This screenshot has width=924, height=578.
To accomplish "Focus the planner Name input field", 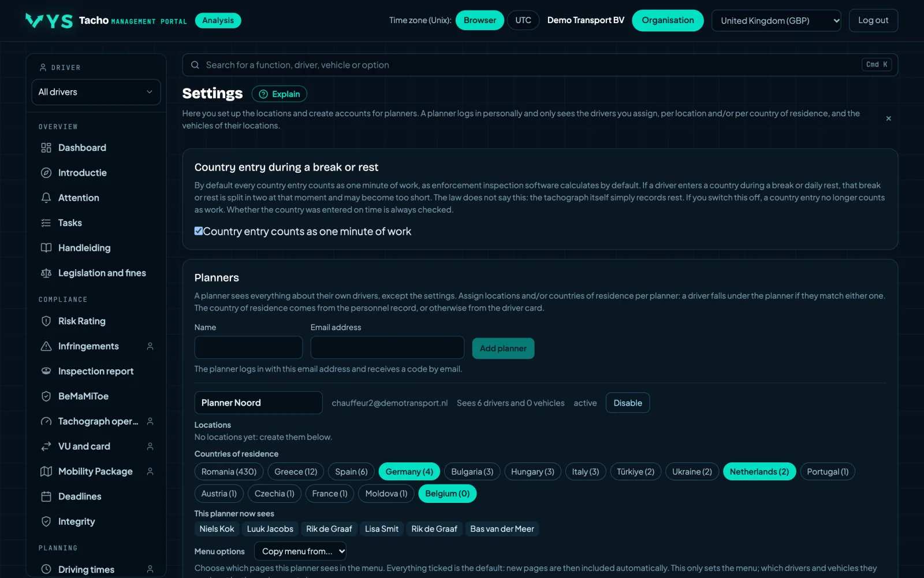I will tap(248, 347).
